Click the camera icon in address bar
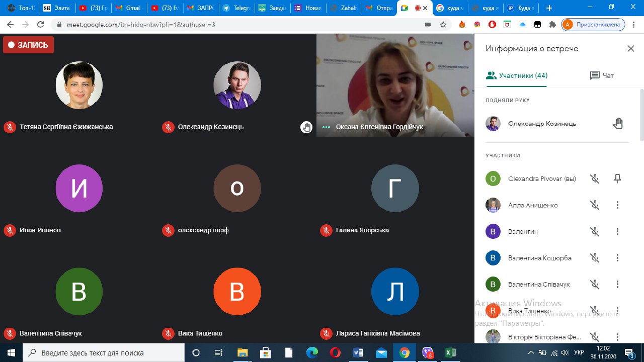 tap(428, 24)
